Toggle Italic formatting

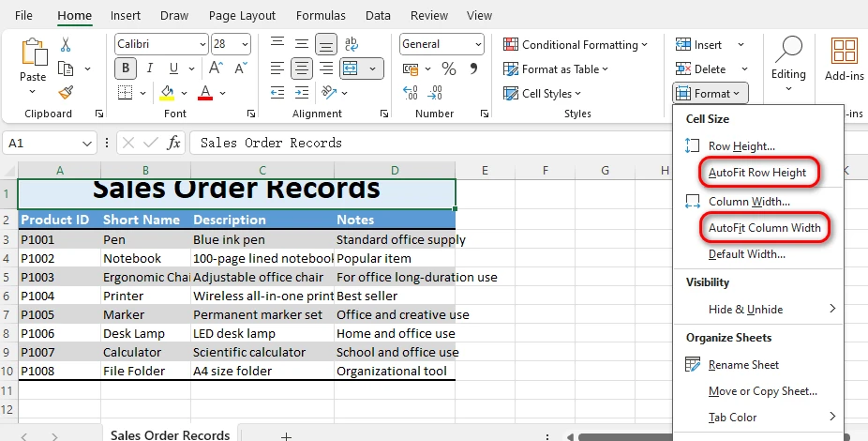coord(149,68)
